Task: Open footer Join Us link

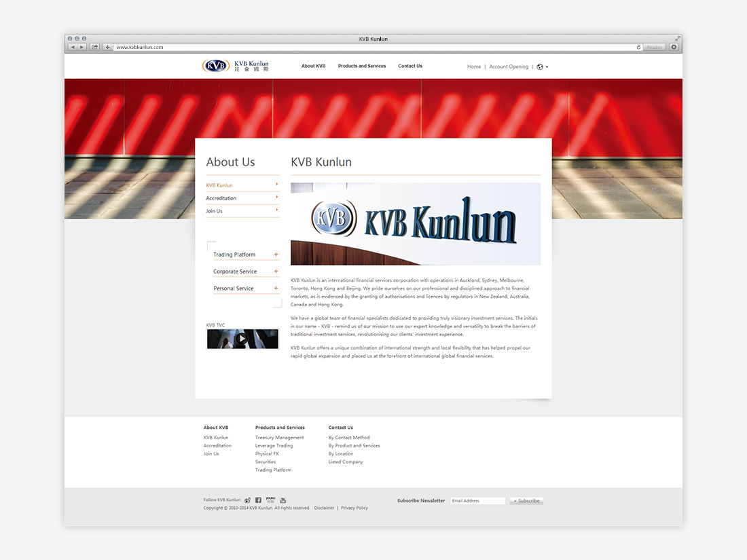Action: (211, 454)
